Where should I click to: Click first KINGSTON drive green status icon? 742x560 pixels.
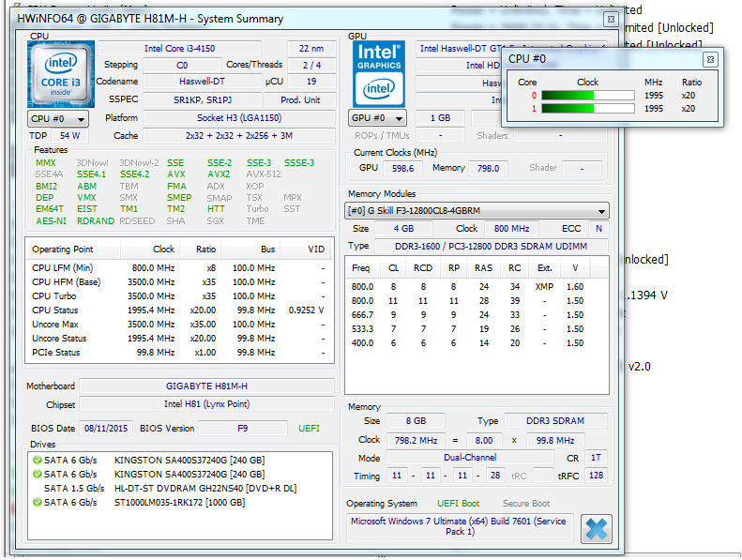point(38,460)
